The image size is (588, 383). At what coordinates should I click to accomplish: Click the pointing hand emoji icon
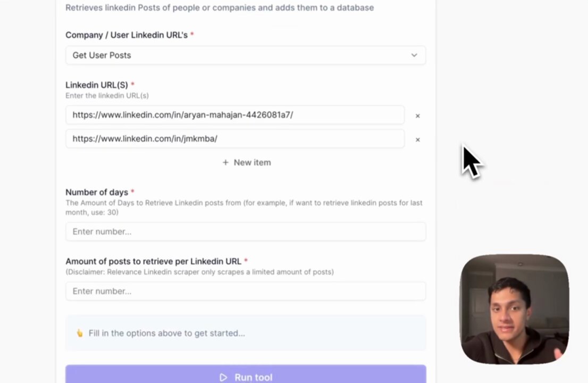click(x=80, y=333)
